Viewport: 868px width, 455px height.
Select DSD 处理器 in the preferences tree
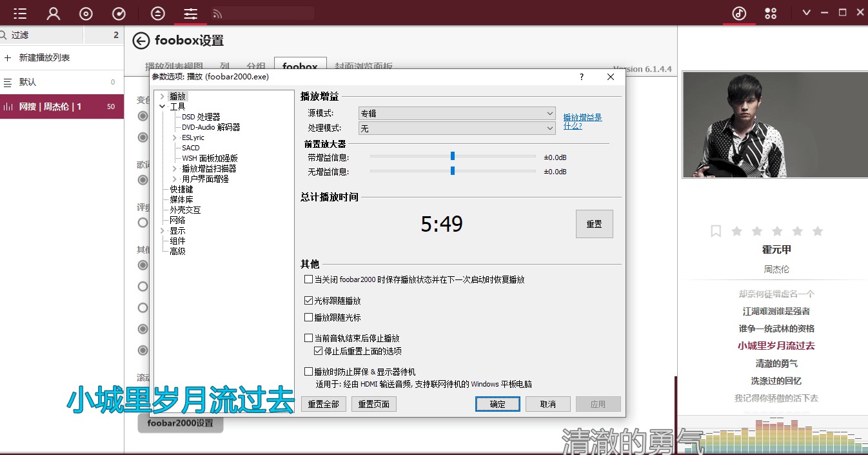point(201,117)
